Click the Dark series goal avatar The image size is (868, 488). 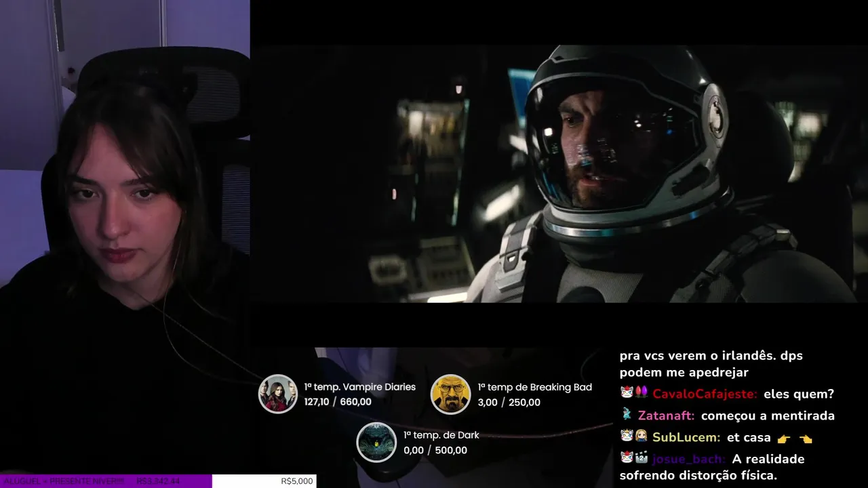(x=376, y=442)
